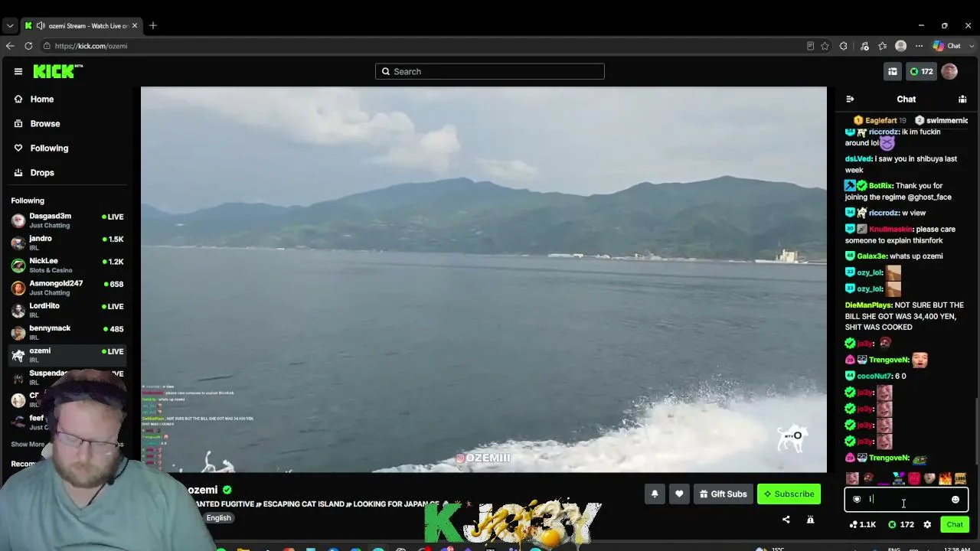Click the chat message input box
This screenshot has width=980, height=551.
click(x=906, y=500)
